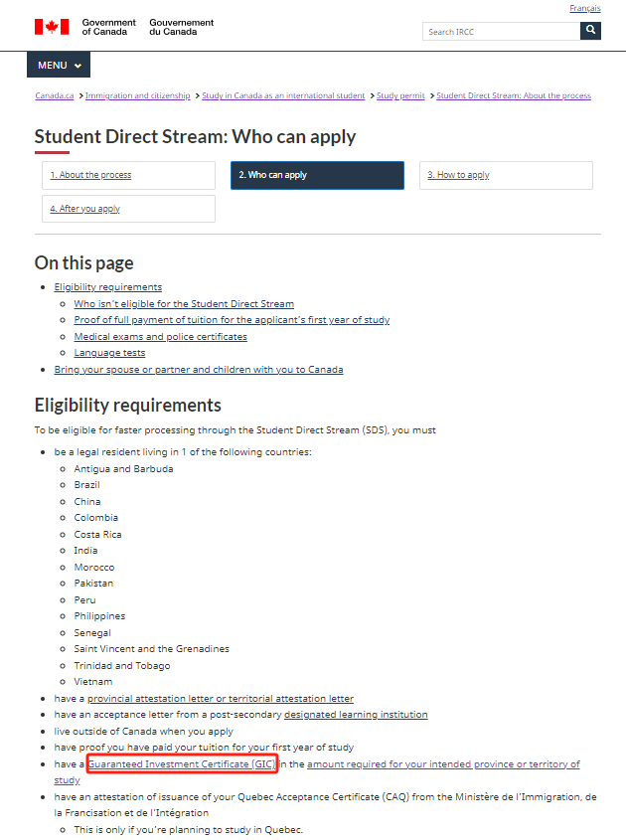
Task: Click the Government of Canada flag logo
Action: (x=52, y=27)
